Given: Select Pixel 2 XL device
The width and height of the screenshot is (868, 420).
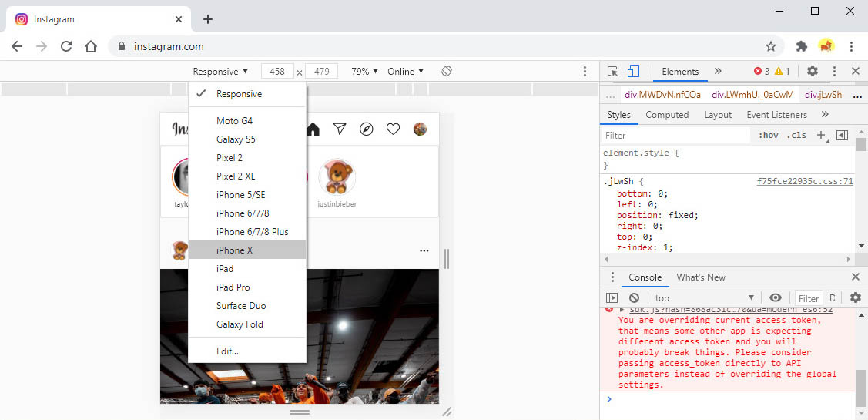Looking at the screenshot, I should pyautogui.click(x=247, y=176).
